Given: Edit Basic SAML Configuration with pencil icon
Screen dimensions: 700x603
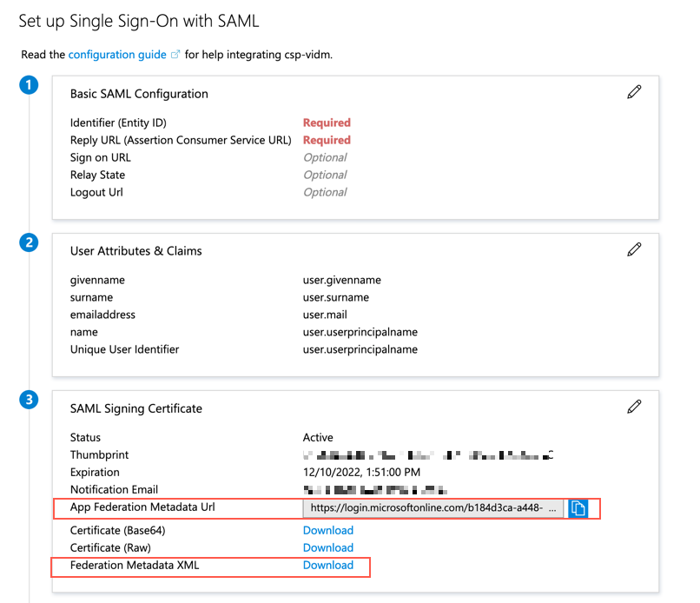Looking at the screenshot, I should coord(634,92).
